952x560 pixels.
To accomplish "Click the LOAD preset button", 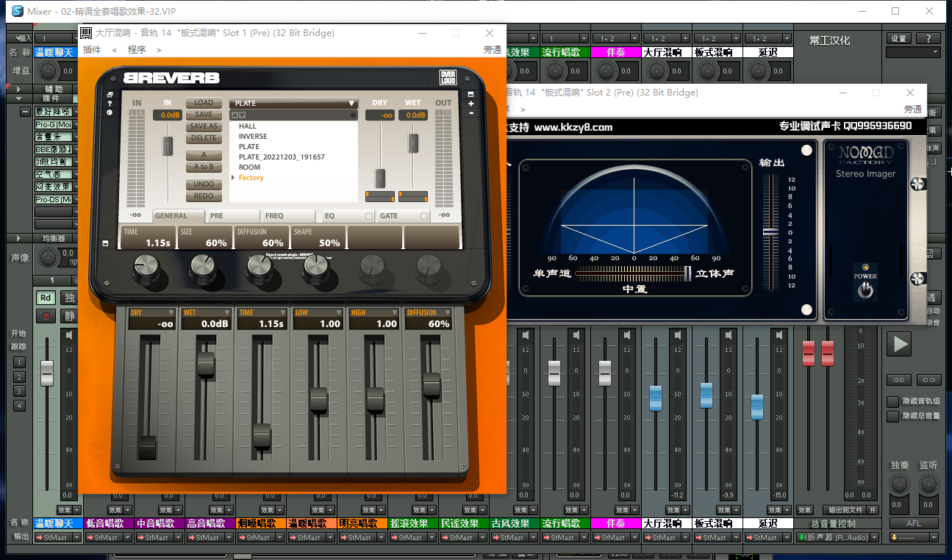I will pos(204,103).
